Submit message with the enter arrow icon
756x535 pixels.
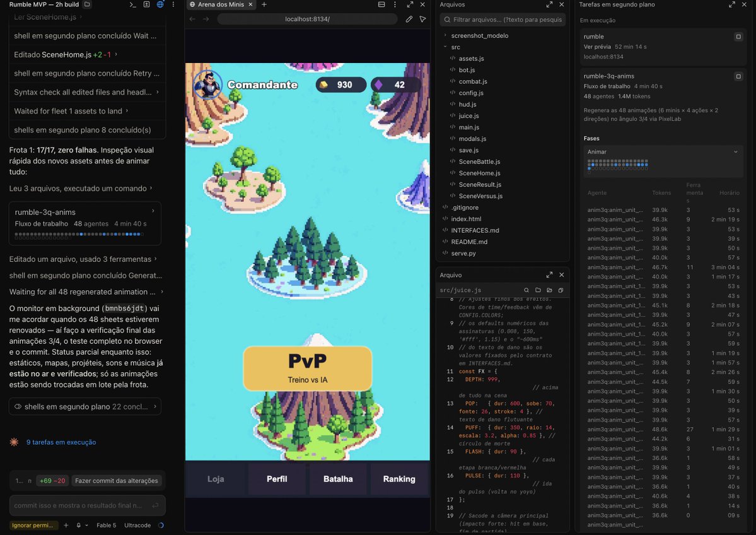[x=155, y=505]
